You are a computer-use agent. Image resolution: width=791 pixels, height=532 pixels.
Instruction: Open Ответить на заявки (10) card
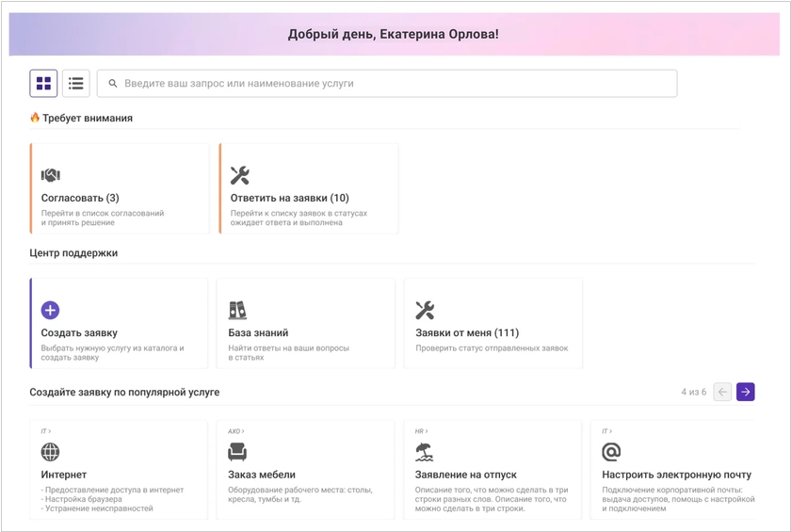309,188
